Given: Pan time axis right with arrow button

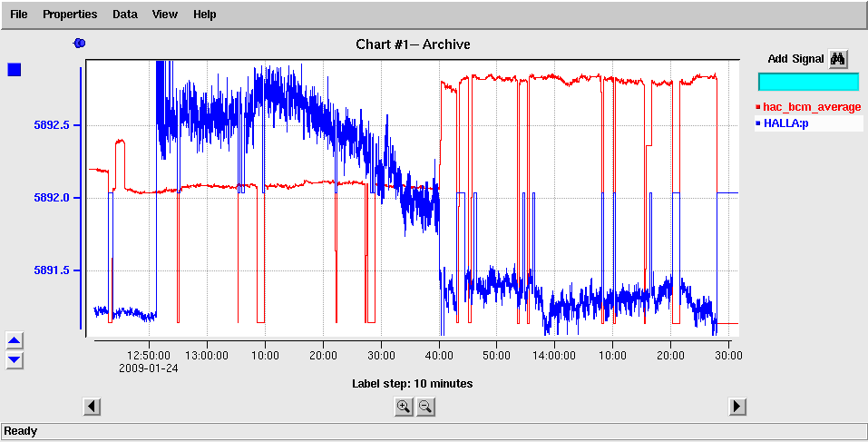Looking at the screenshot, I should click(x=736, y=407).
